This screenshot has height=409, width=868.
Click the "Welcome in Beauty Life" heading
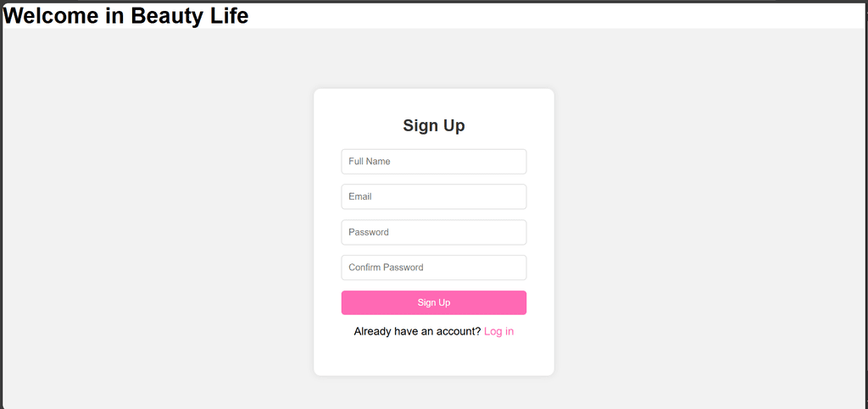126,15
